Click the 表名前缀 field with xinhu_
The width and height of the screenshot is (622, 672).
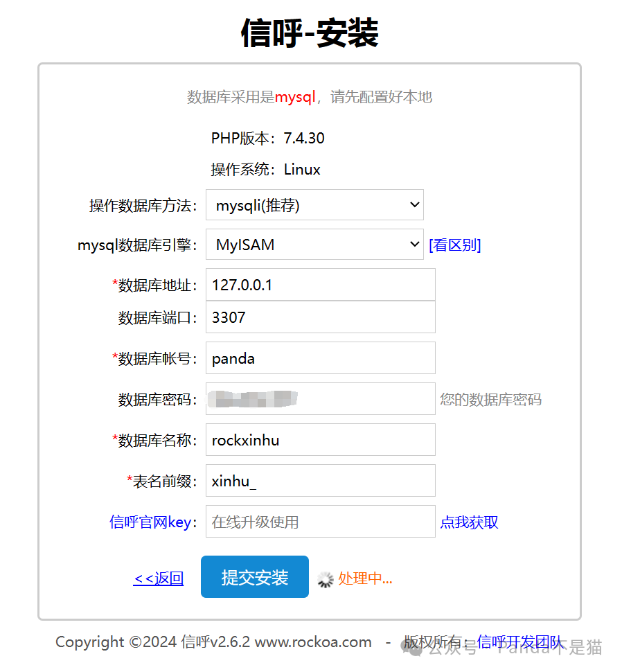[321, 480]
